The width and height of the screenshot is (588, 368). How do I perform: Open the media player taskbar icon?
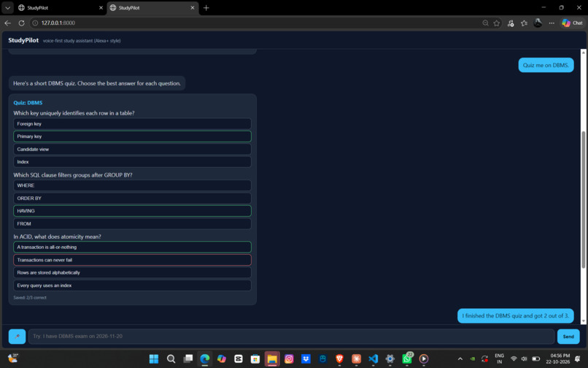[x=424, y=359]
